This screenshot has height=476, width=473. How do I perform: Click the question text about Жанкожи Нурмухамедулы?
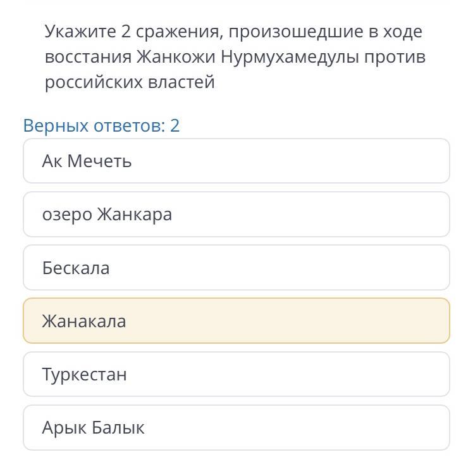click(x=235, y=57)
